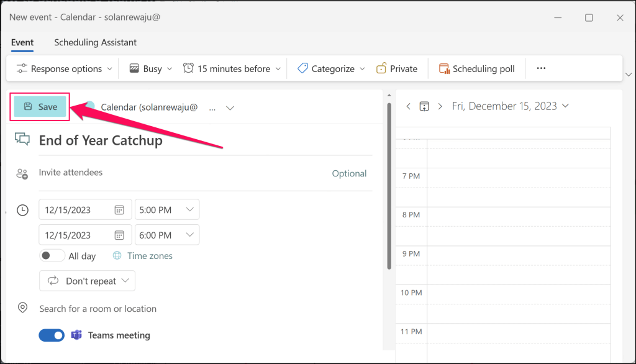The width and height of the screenshot is (636, 364).
Task: Open the Don't repeat recurrence dropdown
Action: (x=87, y=281)
